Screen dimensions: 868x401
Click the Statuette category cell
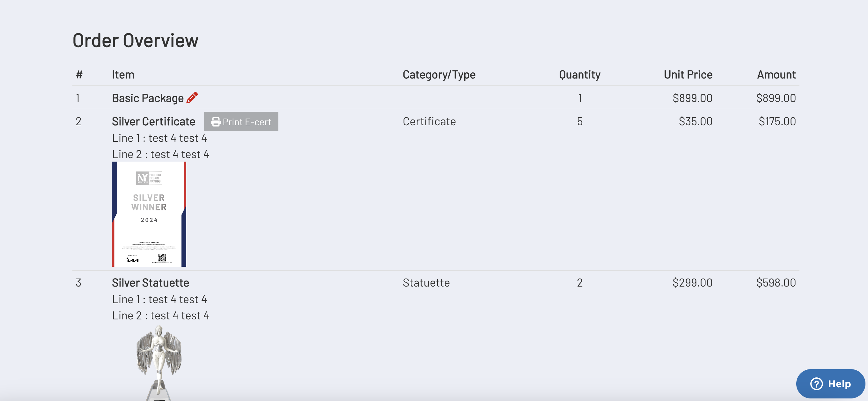click(426, 282)
